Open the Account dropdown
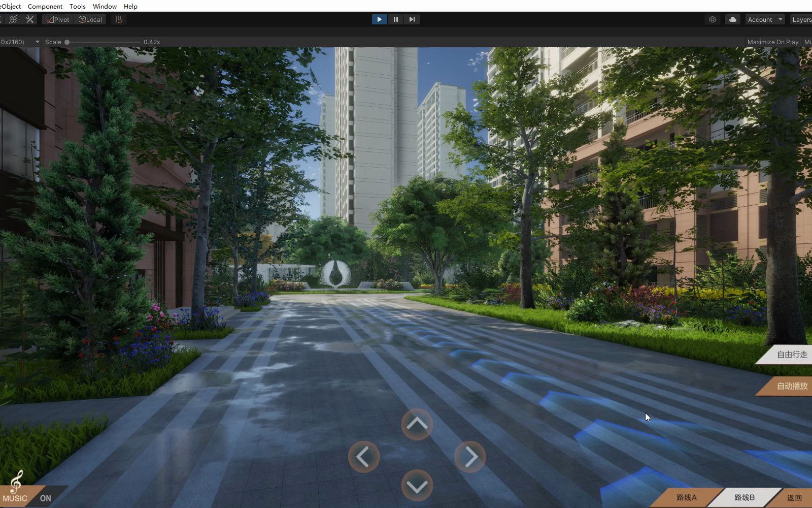Screen dimensions: 812x508 click(764, 19)
